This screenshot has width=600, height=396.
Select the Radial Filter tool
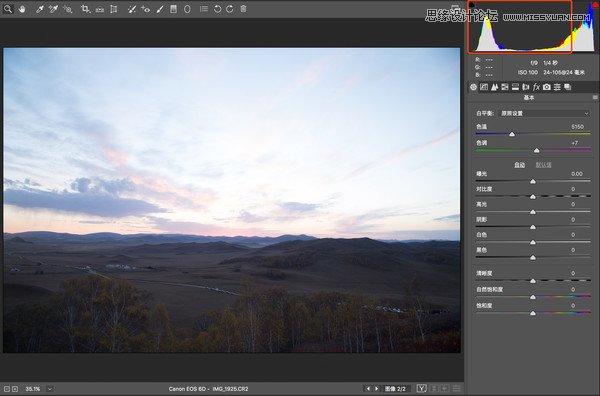tap(187, 9)
